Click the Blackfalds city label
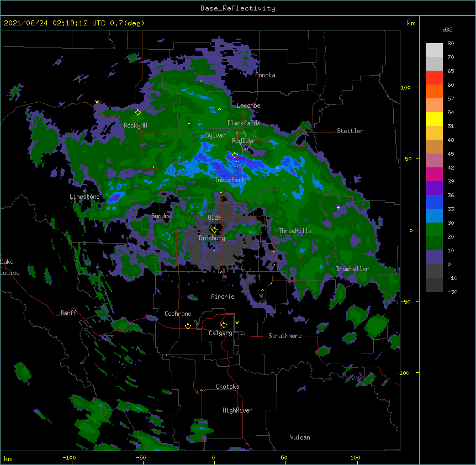The height and width of the screenshot is (465, 476). tap(244, 123)
